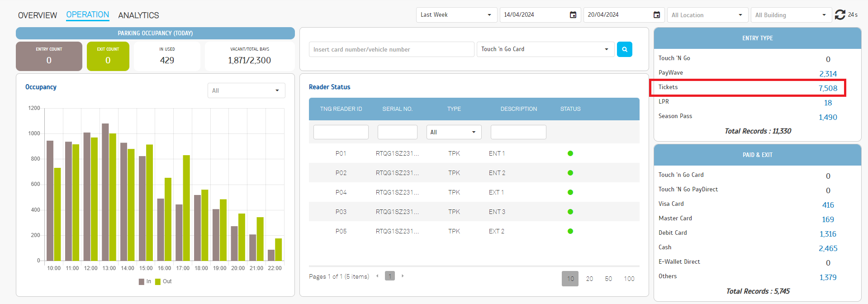Open the Tickets count 7,508 link
Viewport: 868px width, 304px height.
828,88
